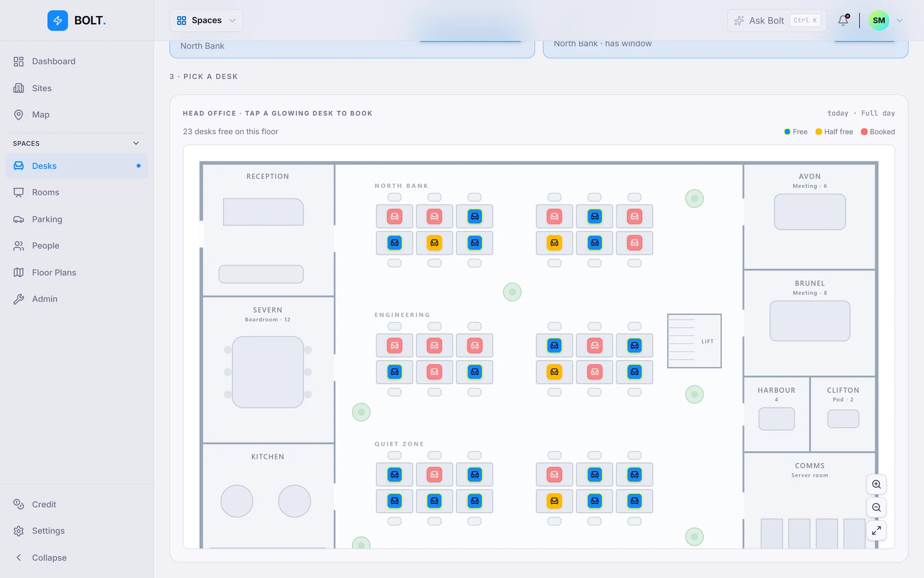Click the red Booked legend dot
The height and width of the screenshot is (578, 924).
tap(864, 132)
